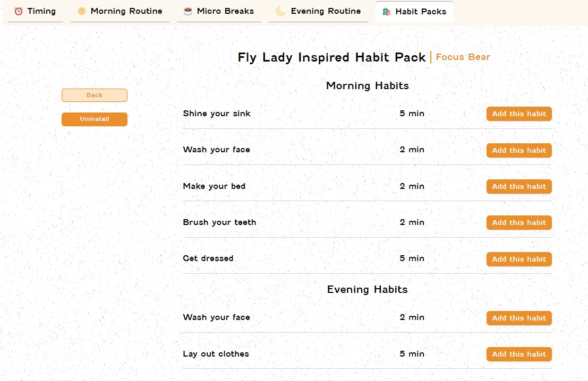Add the morning Wash your face habit
Viewport: 588px width, 381px height.
[x=518, y=150]
